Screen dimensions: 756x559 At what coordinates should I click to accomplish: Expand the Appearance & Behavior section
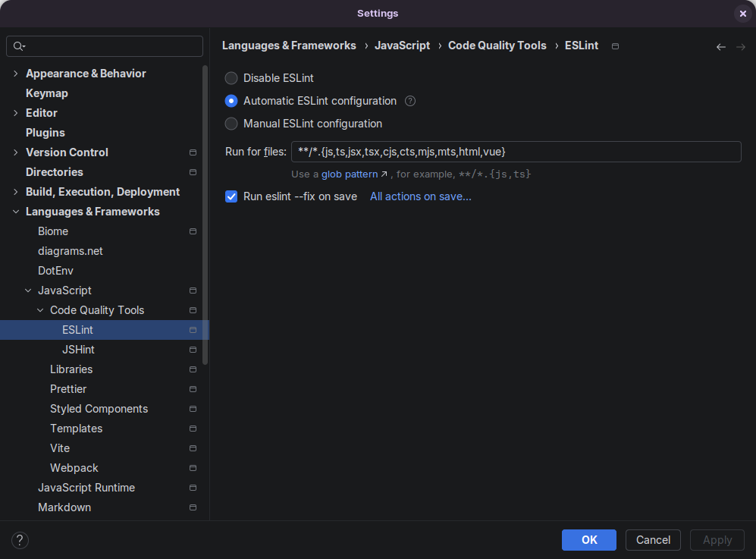14,73
